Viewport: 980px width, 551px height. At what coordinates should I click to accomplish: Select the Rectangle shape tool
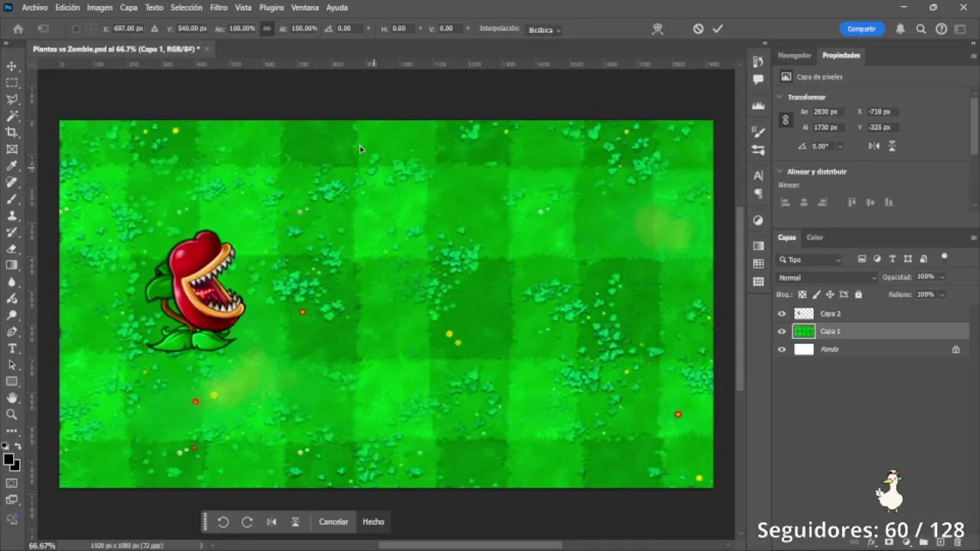click(11, 381)
